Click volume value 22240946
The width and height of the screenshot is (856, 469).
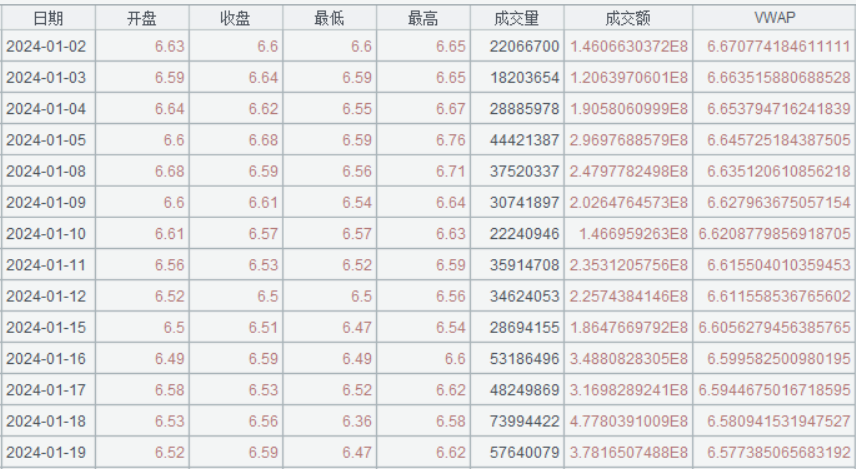(x=525, y=234)
